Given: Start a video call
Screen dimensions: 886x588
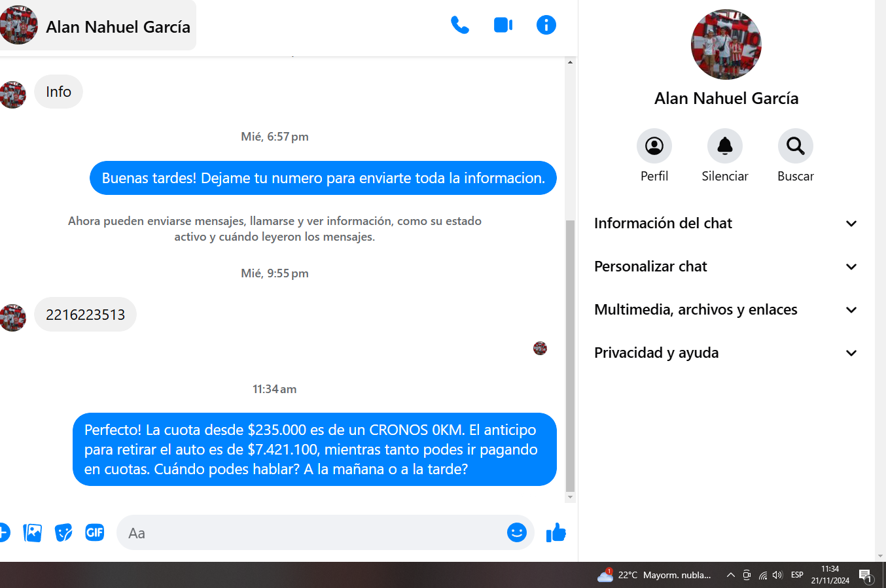Looking at the screenshot, I should point(503,26).
